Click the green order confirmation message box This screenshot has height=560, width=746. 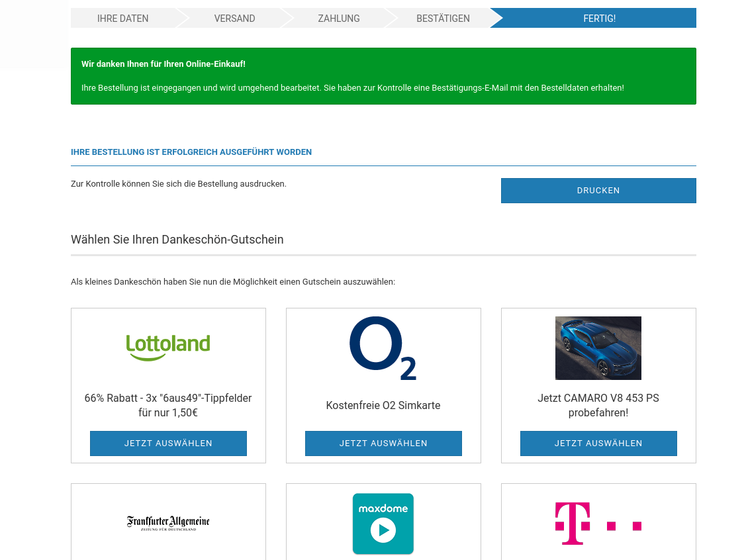click(x=383, y=76)
